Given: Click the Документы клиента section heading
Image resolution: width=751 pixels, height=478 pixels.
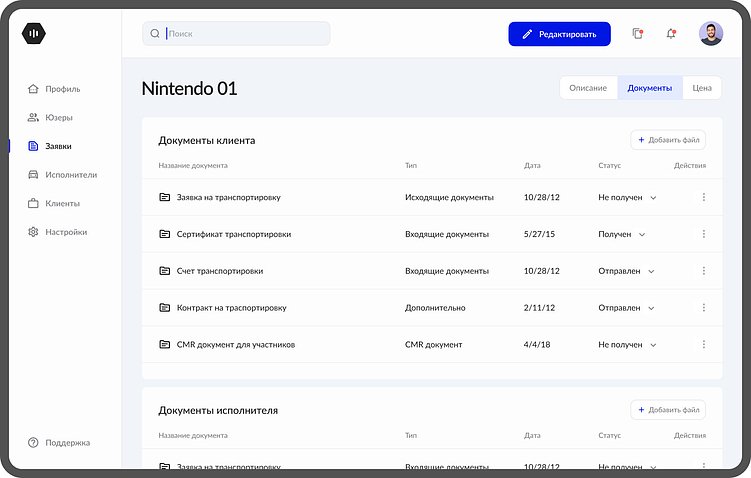Looking at the screenshot, I should (x=206, y=141).
